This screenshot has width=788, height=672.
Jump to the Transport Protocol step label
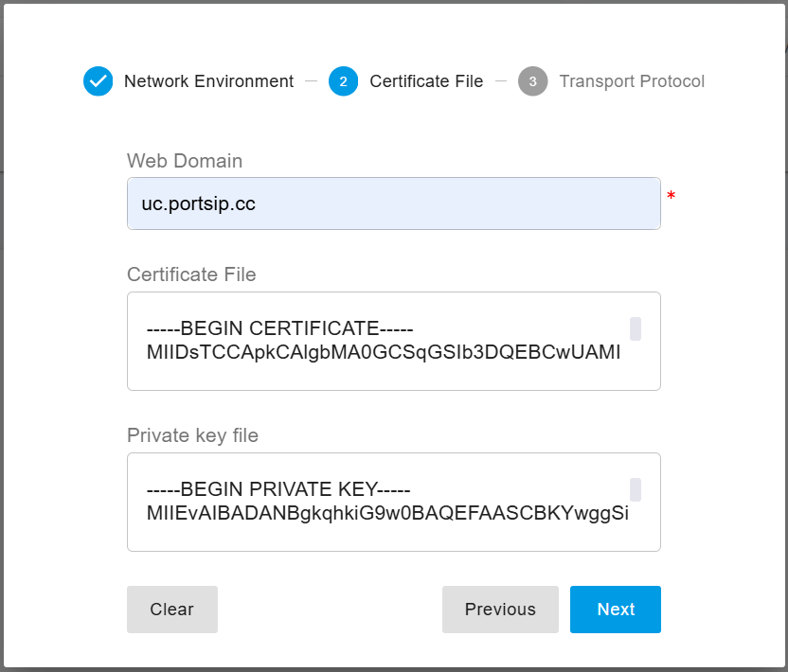coord(632,81)
